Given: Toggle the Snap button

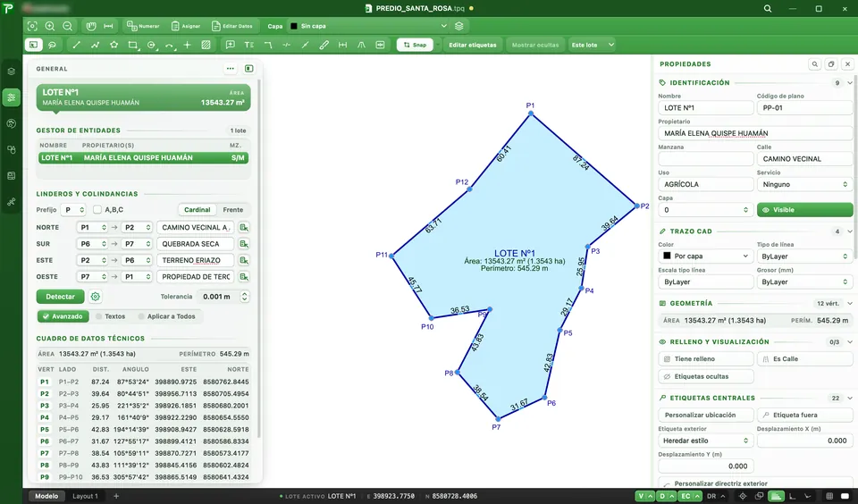Looking at the screenshot, I should pyautogui.click(x=415, y=45).
